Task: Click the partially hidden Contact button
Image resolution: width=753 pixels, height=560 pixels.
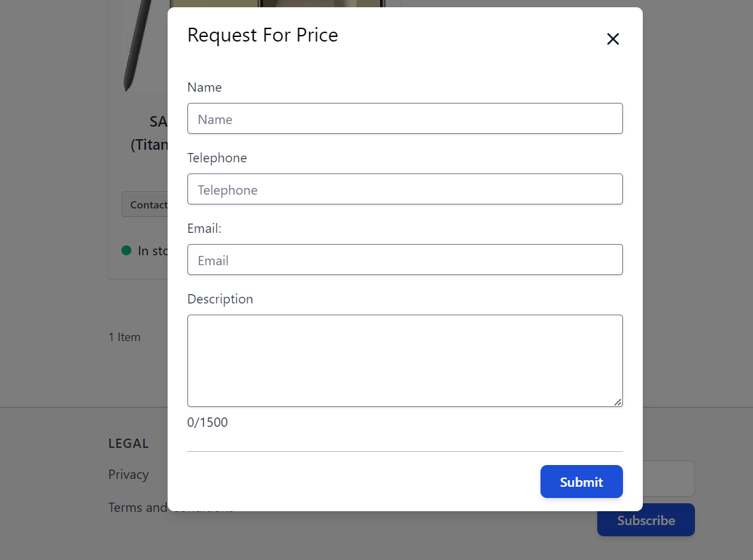Action: (145, 204)
